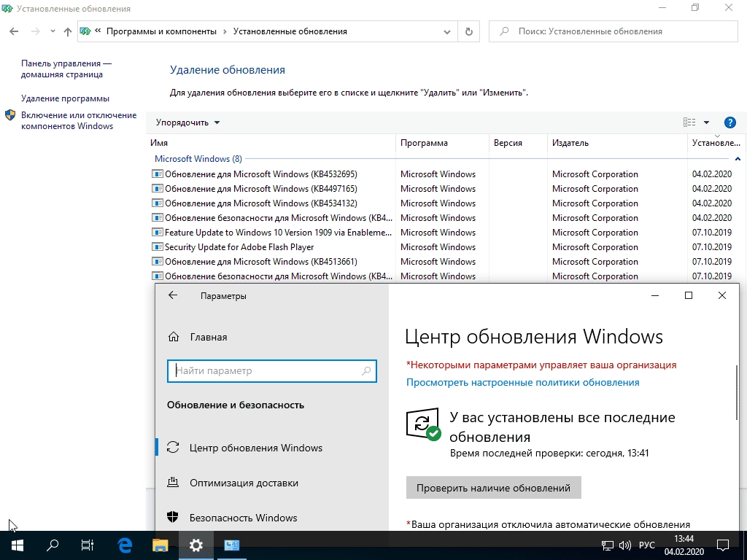The image size is (747, 560).
Task: Open Панель управления — домашняя страница link
Action: tap(66, 69)
